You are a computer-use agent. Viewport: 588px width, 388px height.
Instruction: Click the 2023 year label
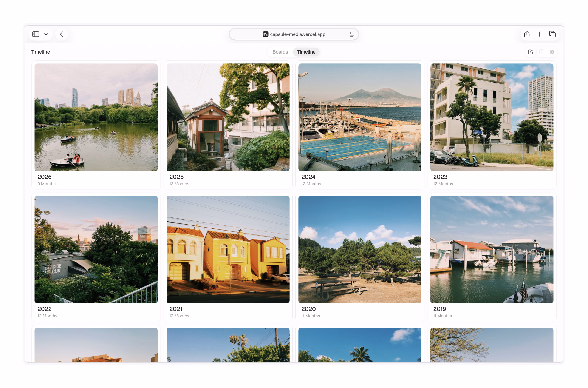440,177
